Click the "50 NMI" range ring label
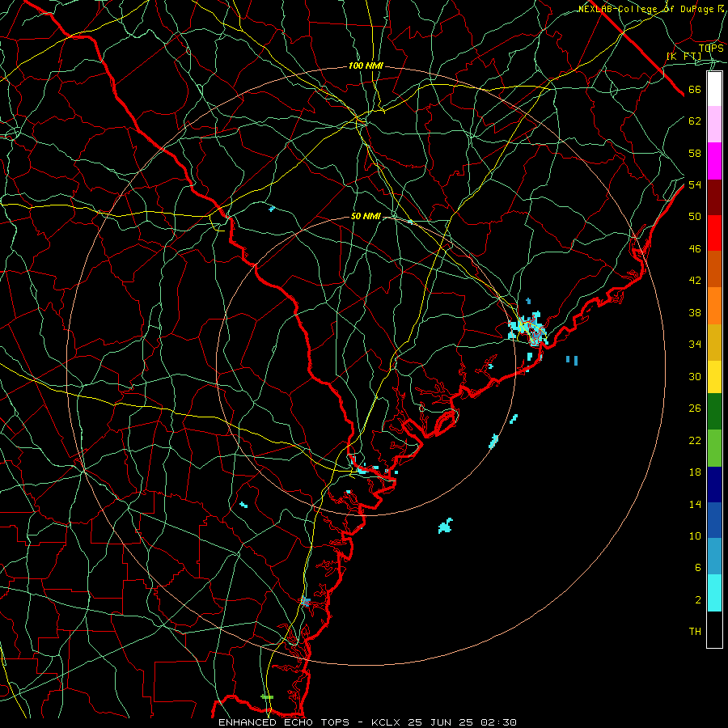Screen dimensions: 728x728 point(366,216)
